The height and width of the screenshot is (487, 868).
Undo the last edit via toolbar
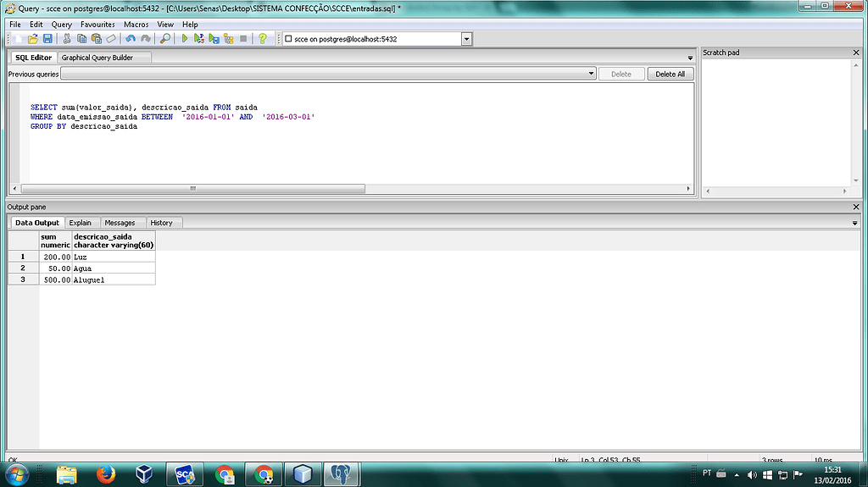(x=130, y=39)
